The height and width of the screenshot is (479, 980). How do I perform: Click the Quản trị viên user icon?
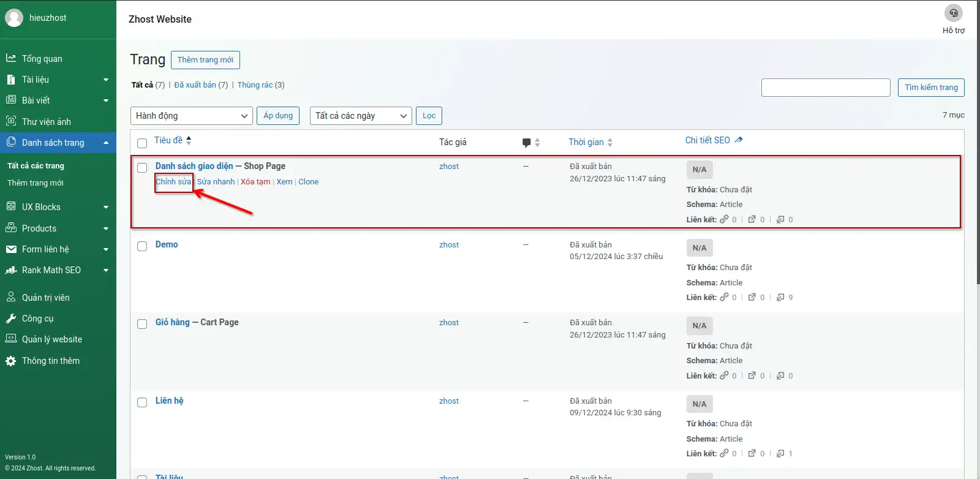[x=11, y=297]
